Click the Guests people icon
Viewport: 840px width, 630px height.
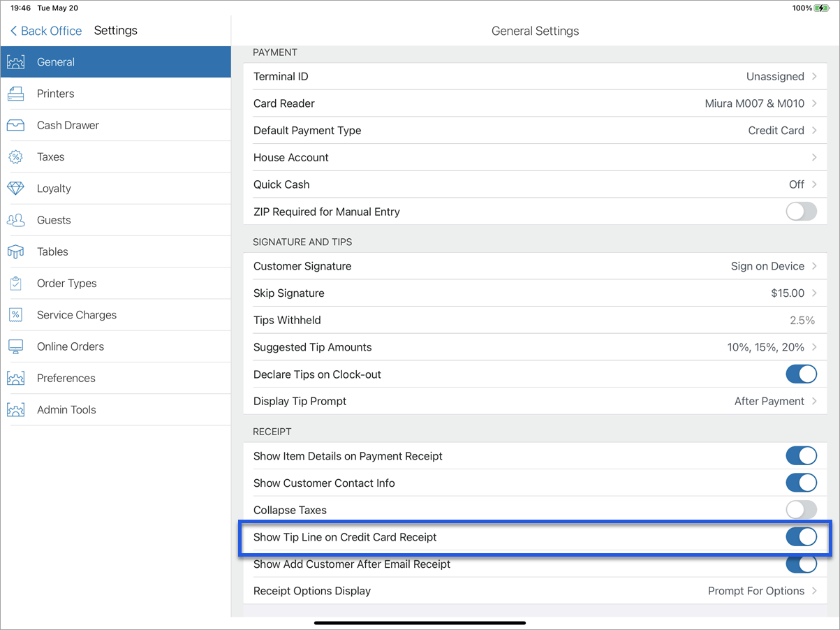pyautogui.click(x=15, y=220)
